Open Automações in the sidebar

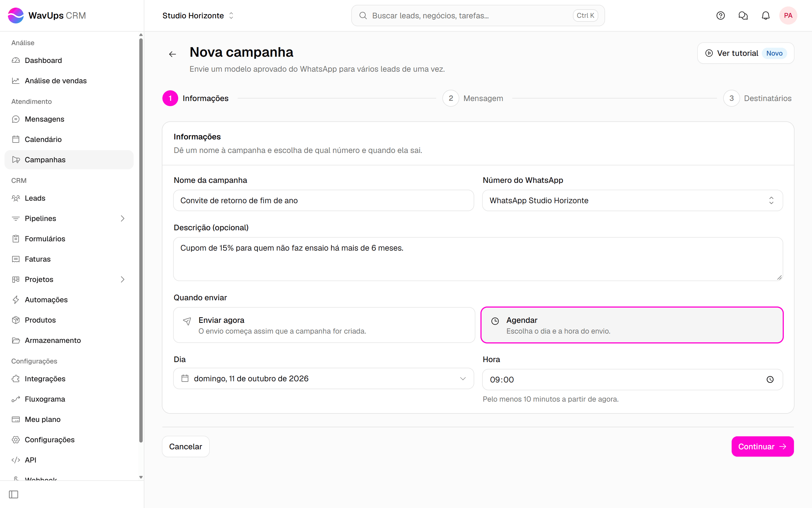pyautogui.click(x=69, y=300)
